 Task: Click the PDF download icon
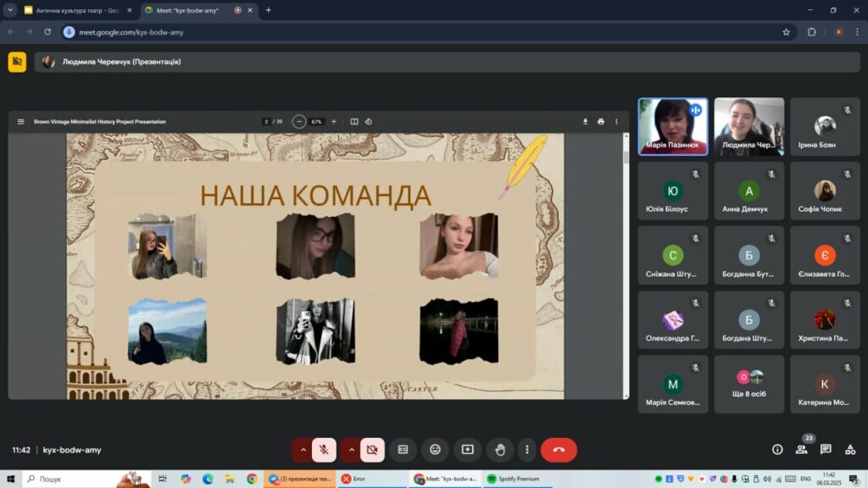coord(585,122)
